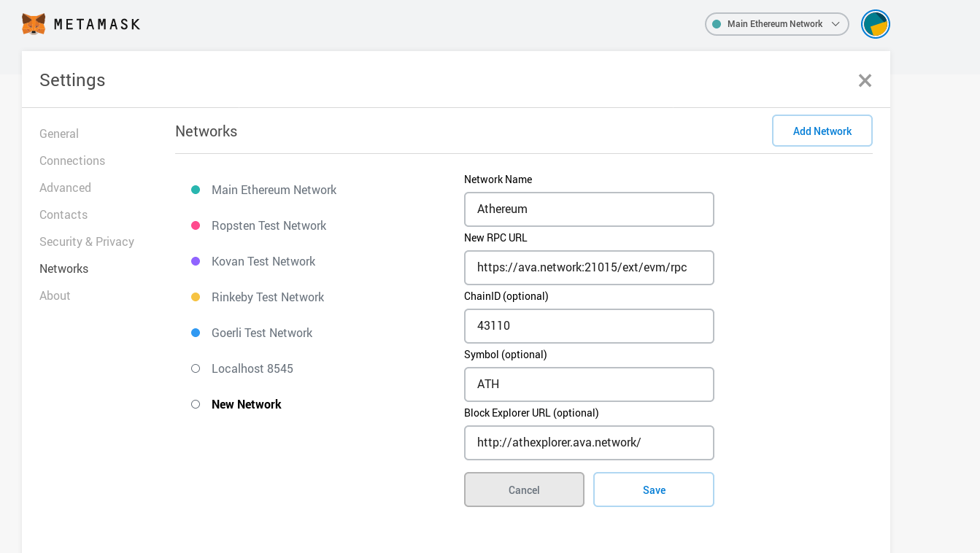Viewport: 980px width, 553px height.
Task: Select Localhost 8545 in network list
Action: tap(252, 368)
